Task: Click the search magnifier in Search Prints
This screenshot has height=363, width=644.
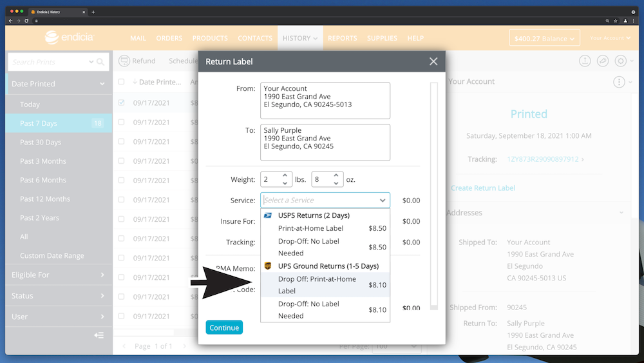Action: click(x=100, y=62)
